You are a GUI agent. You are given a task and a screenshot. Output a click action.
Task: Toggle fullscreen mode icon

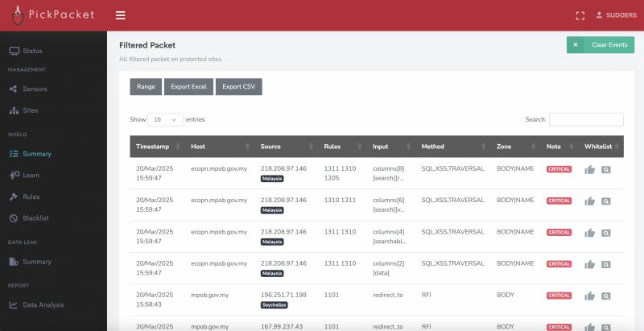[x=580, y=15]
